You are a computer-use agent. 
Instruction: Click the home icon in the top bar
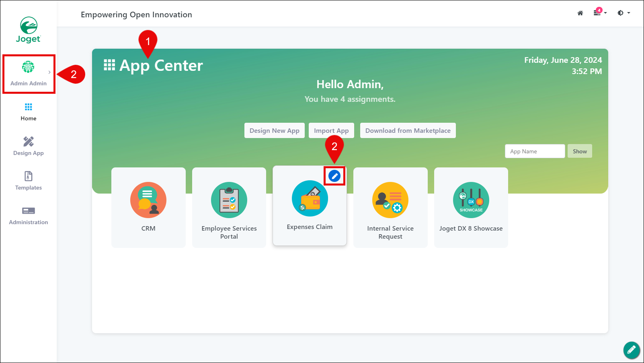[580, 13]
